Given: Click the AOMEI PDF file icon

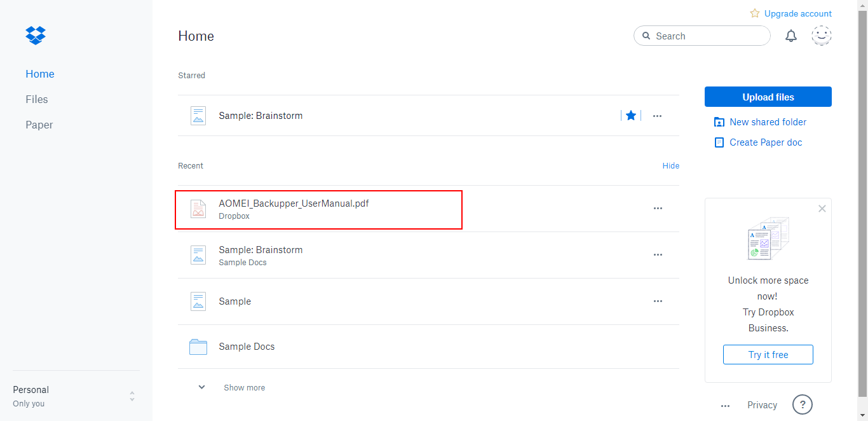Looking at the screenshot, I should 198,209.
